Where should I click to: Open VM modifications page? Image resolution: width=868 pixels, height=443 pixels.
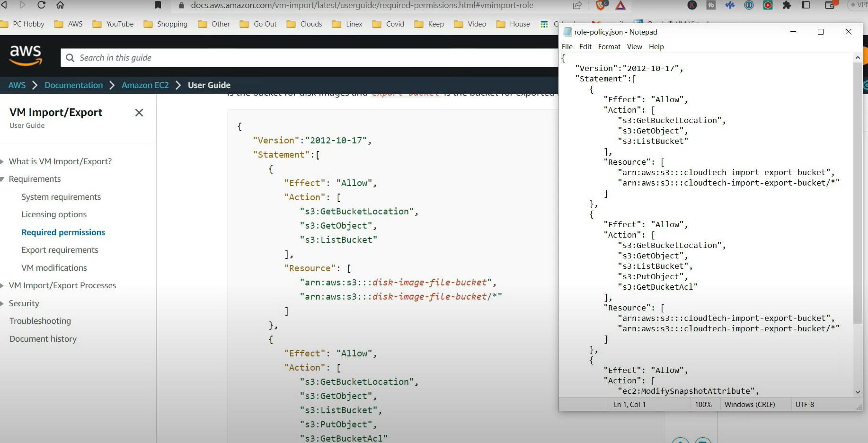point(54,268)
